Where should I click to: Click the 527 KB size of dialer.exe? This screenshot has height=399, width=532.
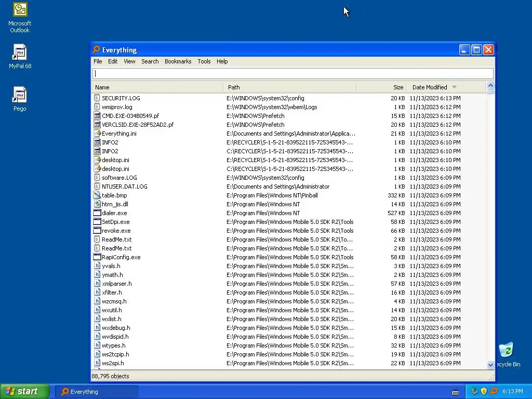[396, 212]
